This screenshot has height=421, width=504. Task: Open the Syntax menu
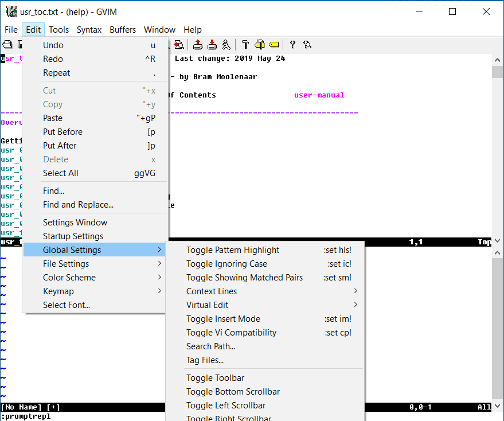pos(89,30)
